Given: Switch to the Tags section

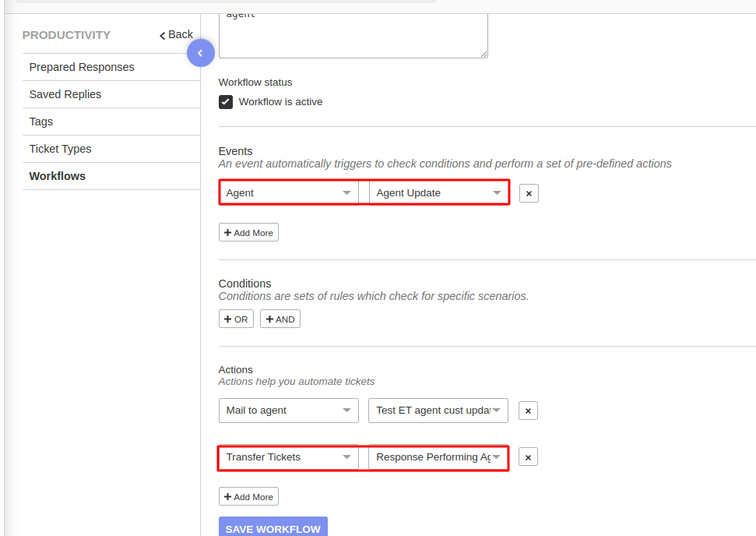Looking at the screenshot, I should click(41, 122).
